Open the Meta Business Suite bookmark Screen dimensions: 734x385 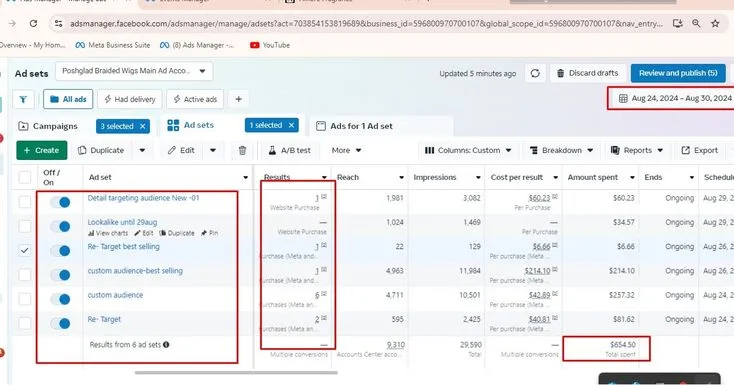pos(113,45)
